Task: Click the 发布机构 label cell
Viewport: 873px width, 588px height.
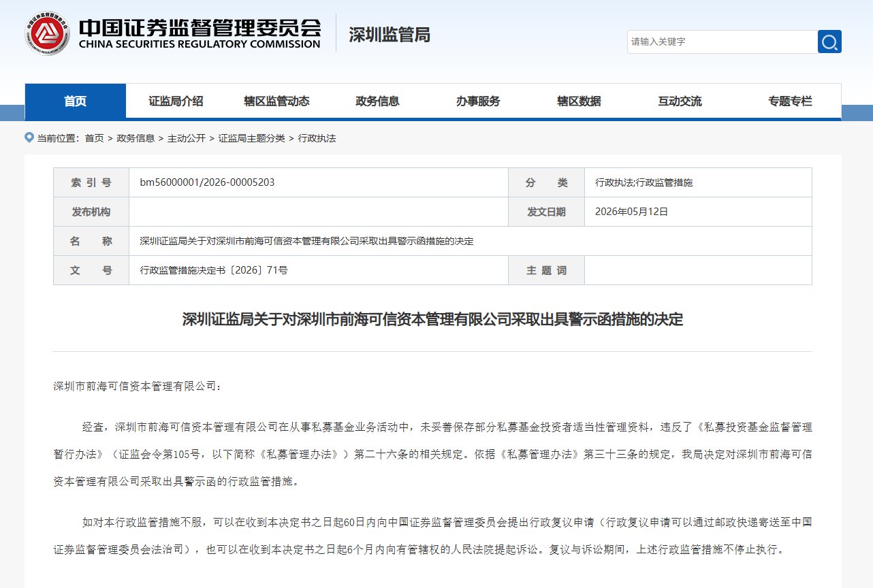Action: tap(91, 212)
